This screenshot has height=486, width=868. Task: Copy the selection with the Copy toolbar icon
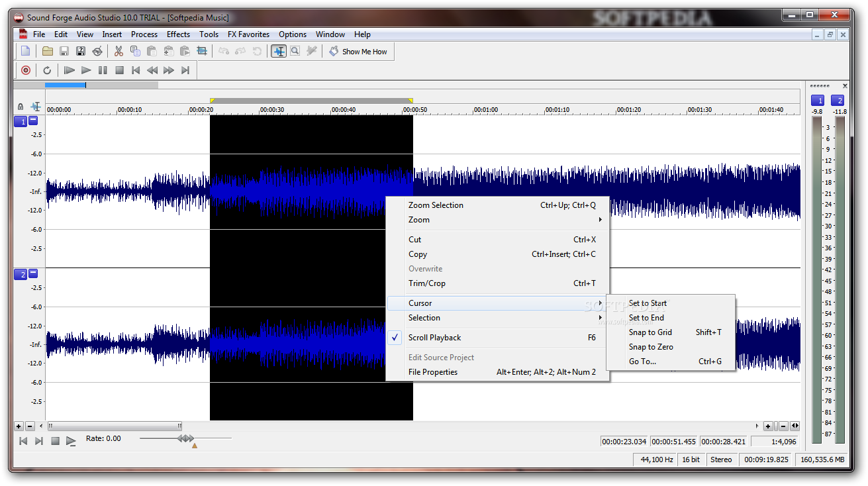coord(135,51)
